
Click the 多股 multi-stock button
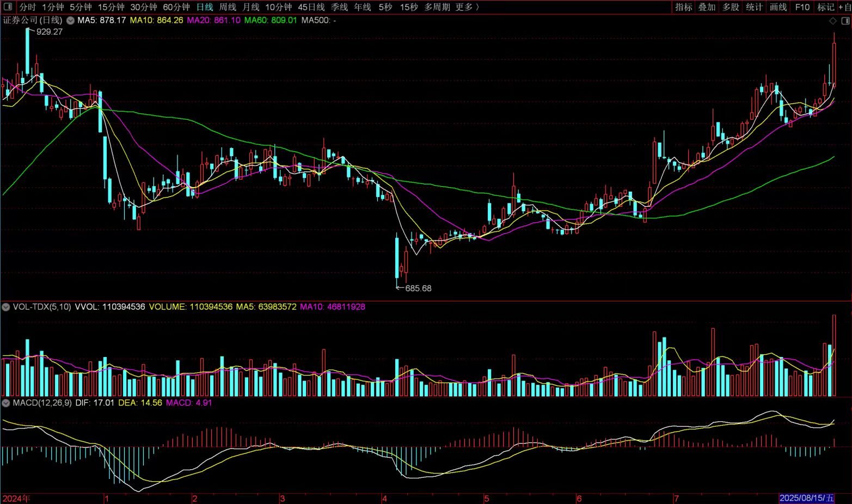[x=731, y=7]
